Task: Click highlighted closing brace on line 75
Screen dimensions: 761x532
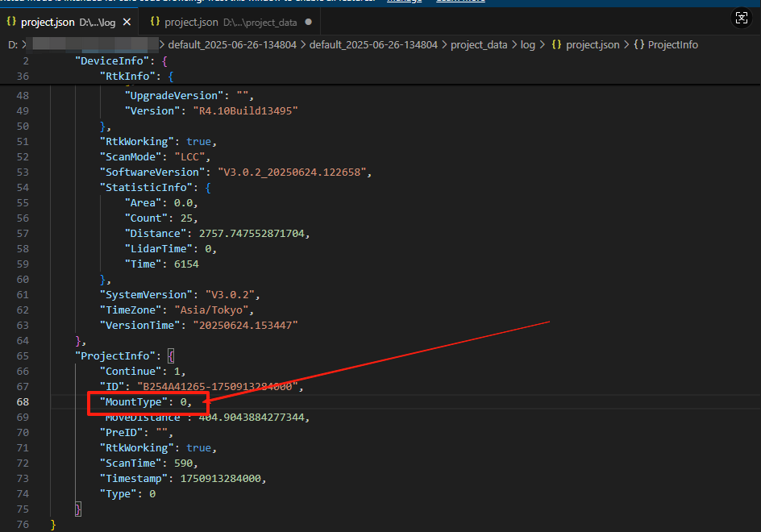Action: click(78, 509)
